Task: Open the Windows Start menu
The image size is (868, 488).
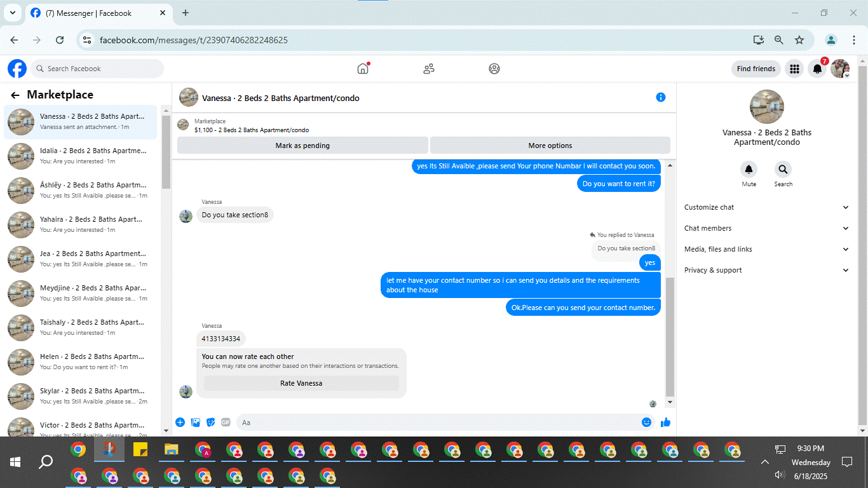Action: pos(15,462)
